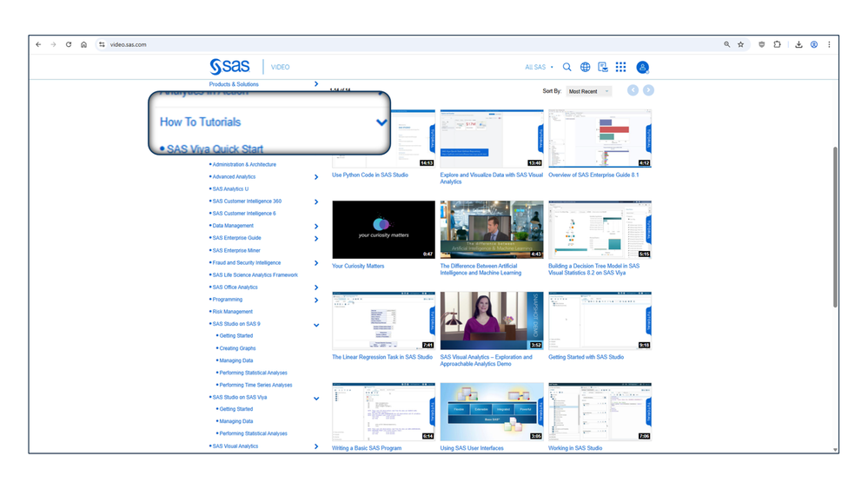Reload the page with the refresh icon
Screen dimensions: 868x489
click(69, 45)
